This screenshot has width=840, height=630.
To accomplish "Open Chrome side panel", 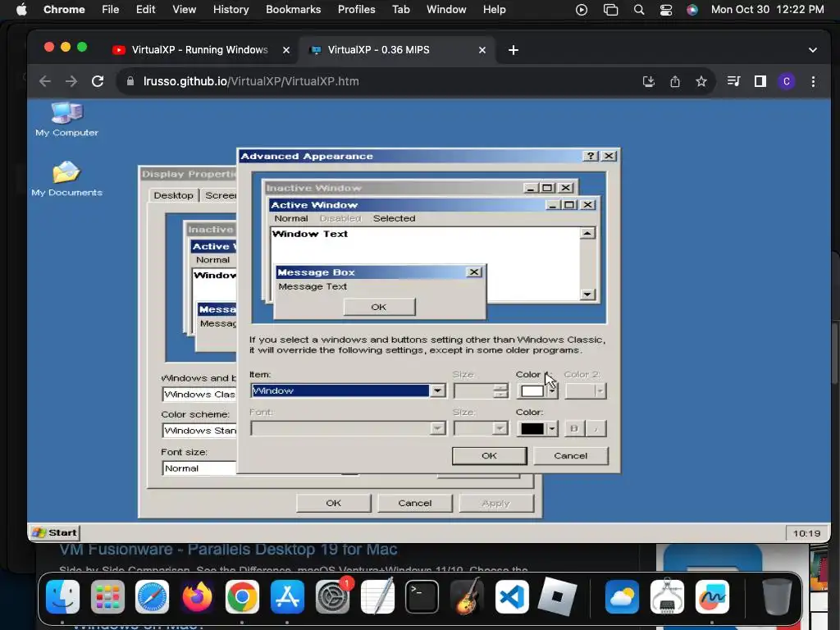I will 760,81.
